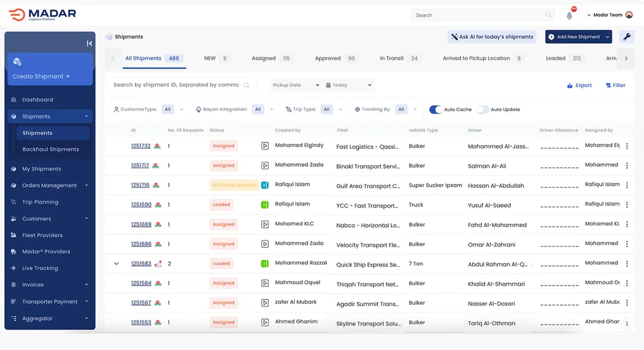
Task: Click the green status icon for shipment 1251690
Action: pyautogui.click(x=265, y=205)
